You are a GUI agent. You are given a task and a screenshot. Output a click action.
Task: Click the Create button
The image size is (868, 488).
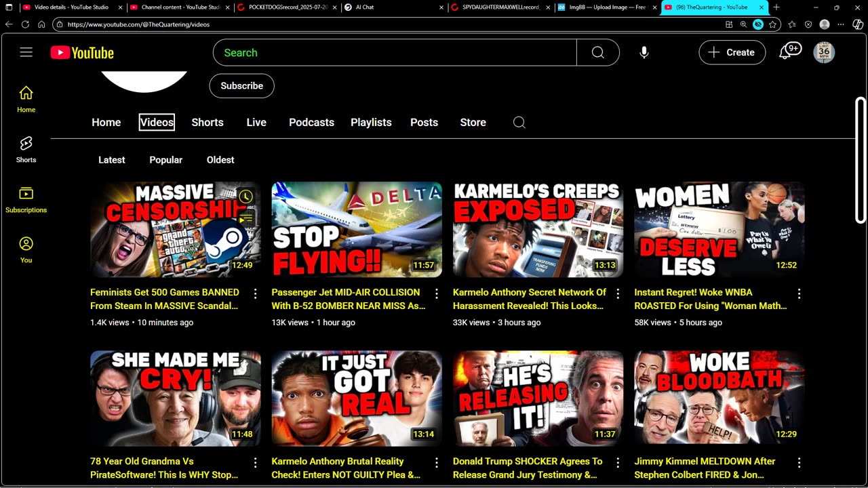[x=732, y=52]
